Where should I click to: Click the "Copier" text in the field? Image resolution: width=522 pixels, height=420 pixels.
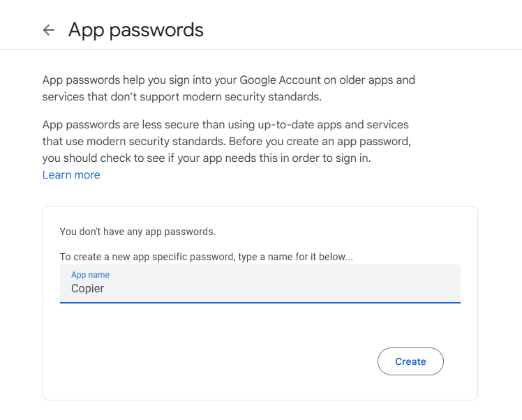[87, 288]
